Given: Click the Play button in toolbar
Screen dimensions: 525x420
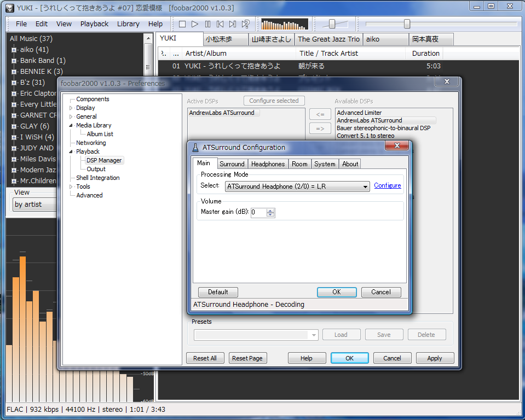Looking at the screenshot, I should [195, 24].
